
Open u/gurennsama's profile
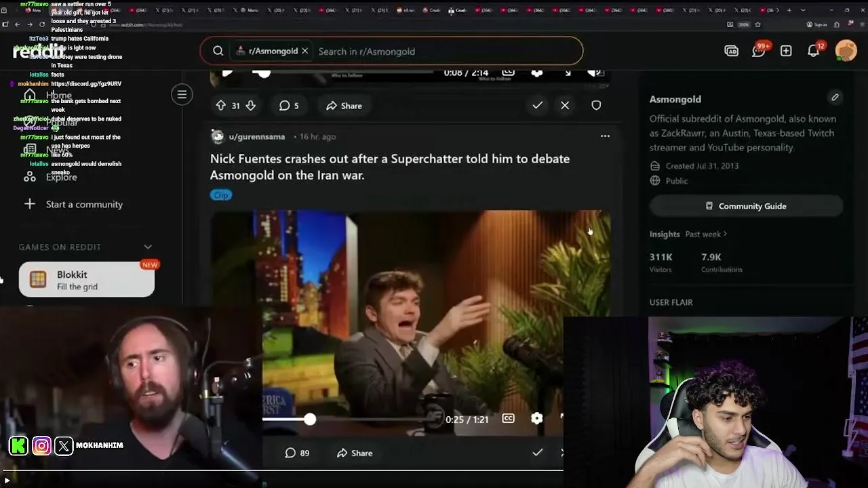point(256,136)
